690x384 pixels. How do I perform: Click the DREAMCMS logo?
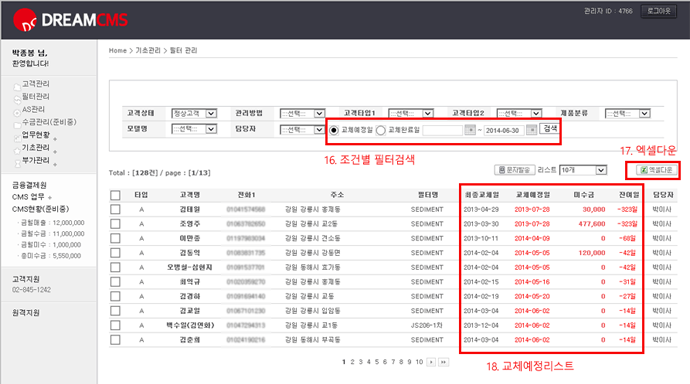[70, 20]
